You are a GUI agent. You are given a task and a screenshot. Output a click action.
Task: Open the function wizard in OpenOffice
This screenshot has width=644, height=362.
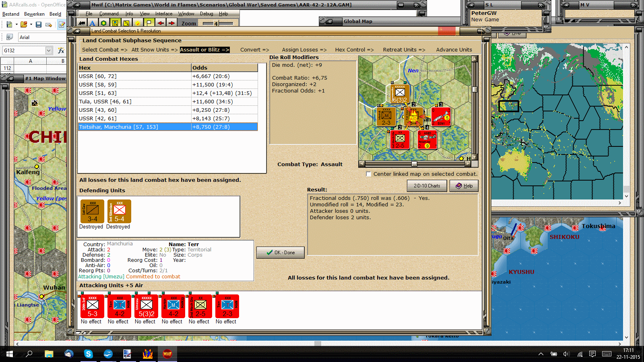point(61,51)
